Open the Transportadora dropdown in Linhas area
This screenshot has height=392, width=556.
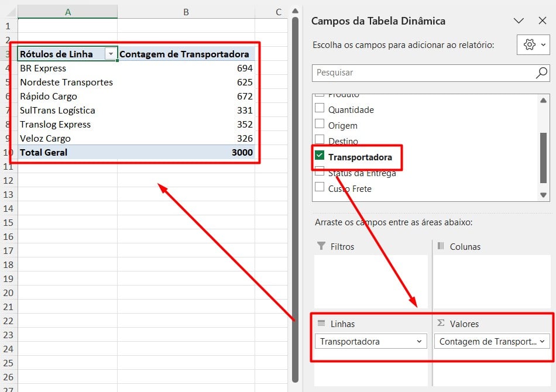tap(418, 341)
